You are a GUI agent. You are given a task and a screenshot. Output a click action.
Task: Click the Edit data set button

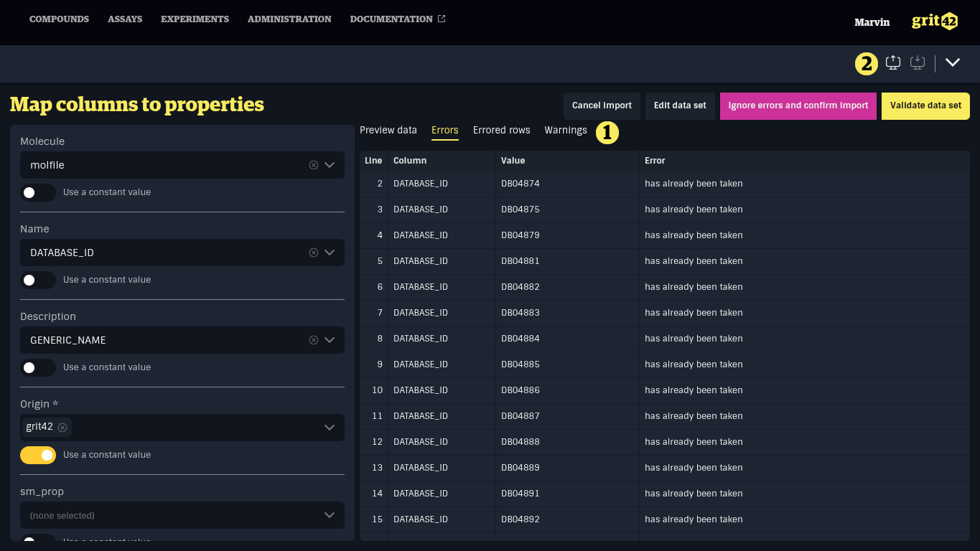click(680, 105)
